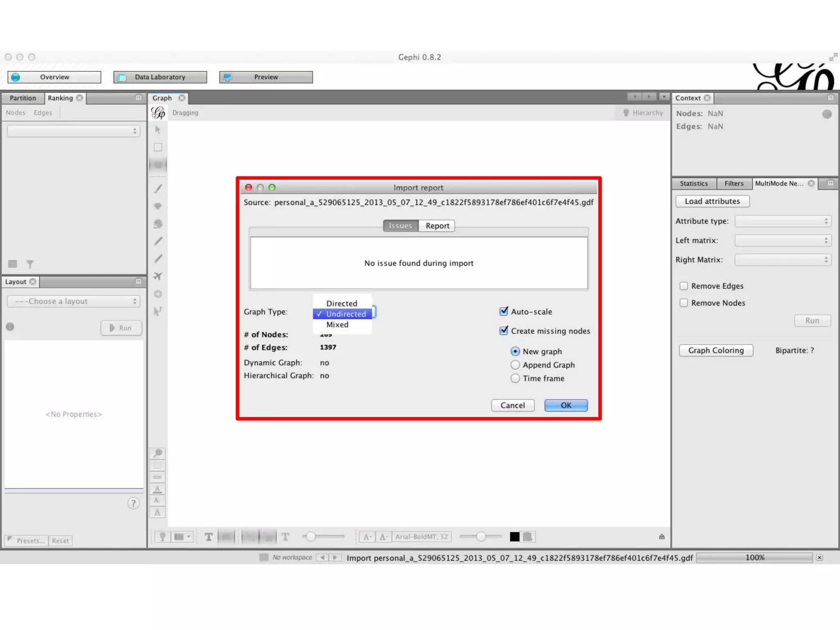
Task: Toggle Create missing nodes checkbox
Action: 504,331
